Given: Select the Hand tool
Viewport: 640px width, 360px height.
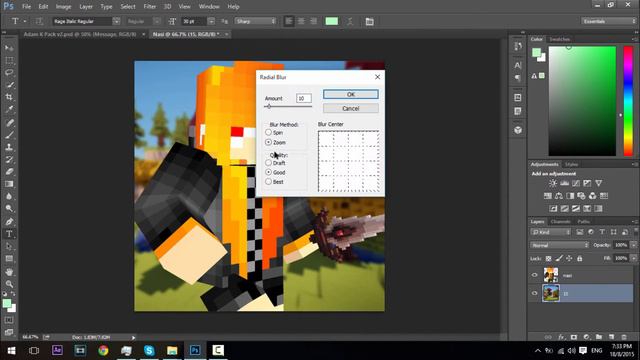Looking at the screenshot, I should coord(9,272).
